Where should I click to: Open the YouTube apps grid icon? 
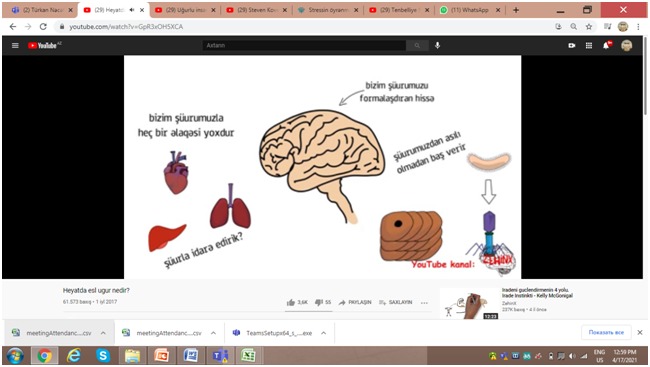coord(589,46)
